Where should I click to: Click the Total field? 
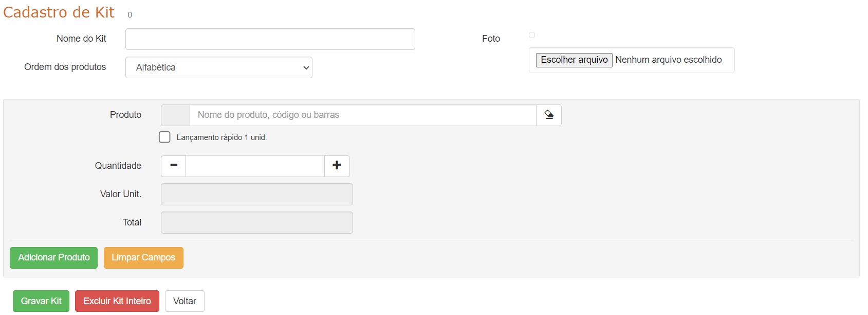coord(257,223)
